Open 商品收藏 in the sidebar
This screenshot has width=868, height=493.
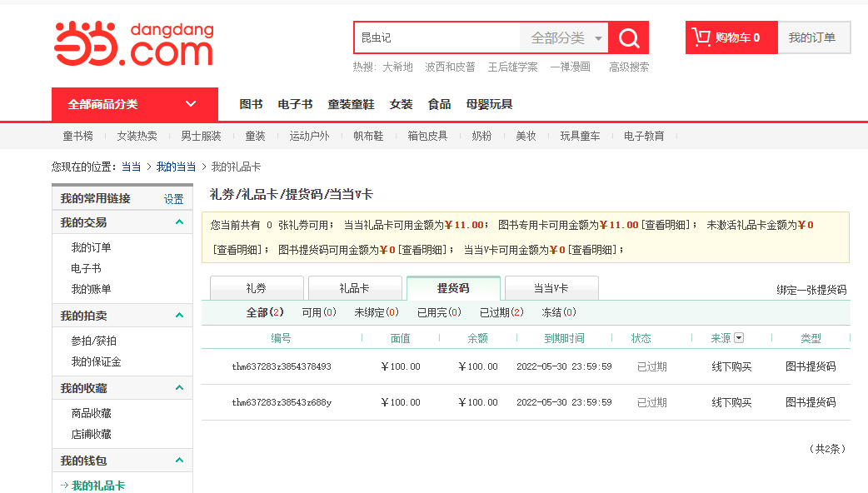pos(92,413)
